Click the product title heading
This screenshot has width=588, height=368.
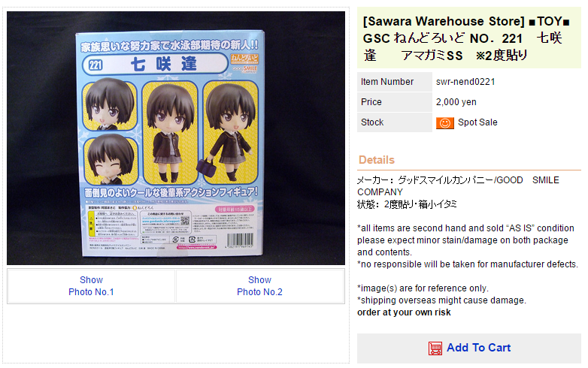click(x=468, y=38)
